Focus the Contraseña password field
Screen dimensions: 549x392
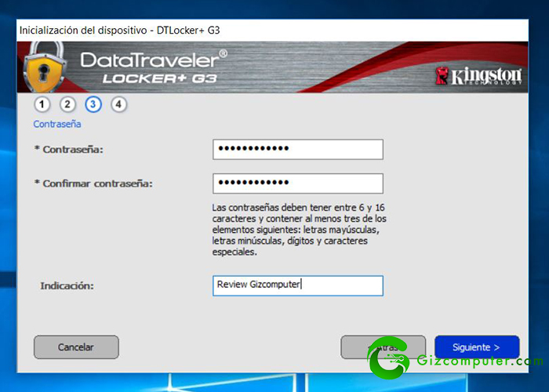(298, 150)
